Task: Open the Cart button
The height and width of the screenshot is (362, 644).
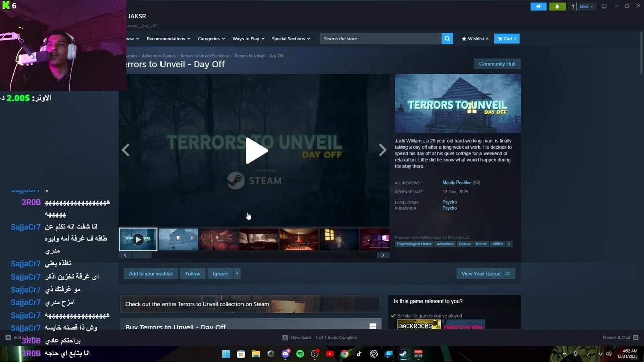Action: pos(507,39)
